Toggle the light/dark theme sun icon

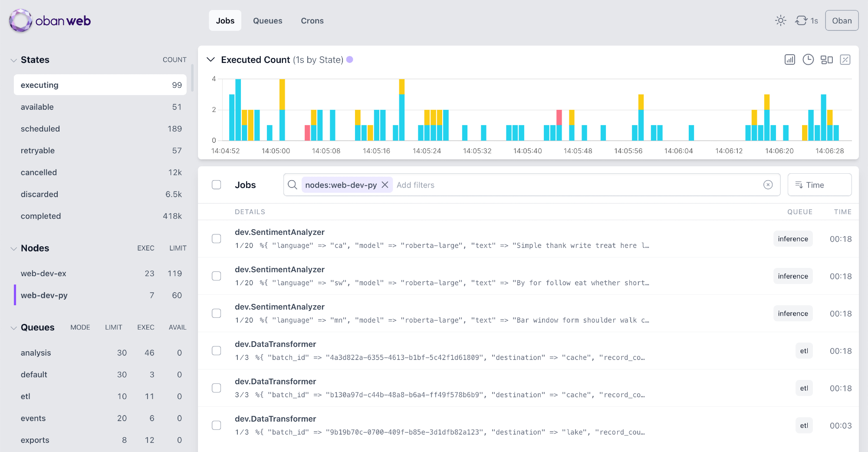coord(780,20)
